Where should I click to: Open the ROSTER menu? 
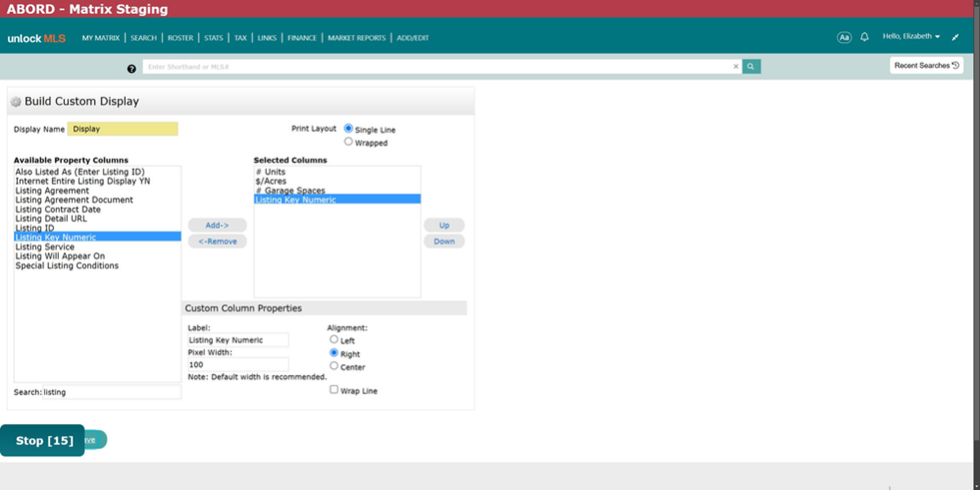(180, 38)
